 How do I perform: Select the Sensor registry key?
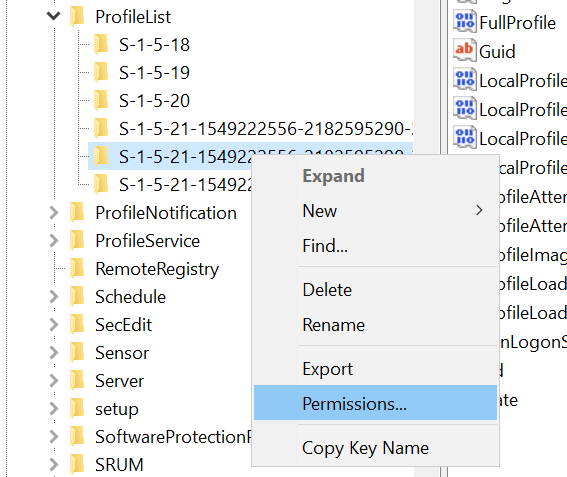122,353
